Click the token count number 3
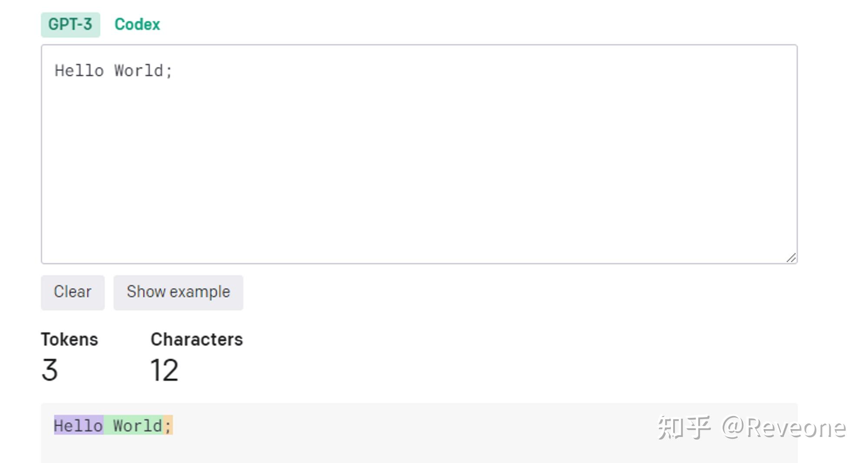The height and width of the screenshot is (463, 868). (49, 370)
